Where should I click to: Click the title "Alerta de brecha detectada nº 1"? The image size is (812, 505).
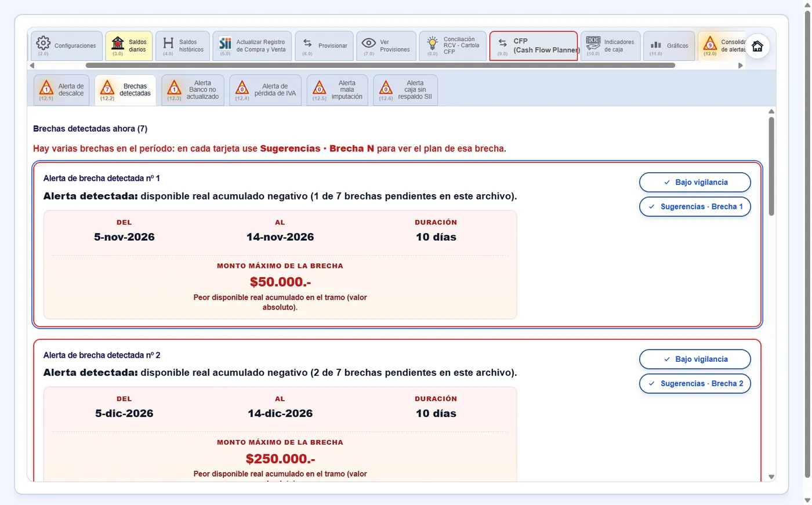(x=101, y=178)
